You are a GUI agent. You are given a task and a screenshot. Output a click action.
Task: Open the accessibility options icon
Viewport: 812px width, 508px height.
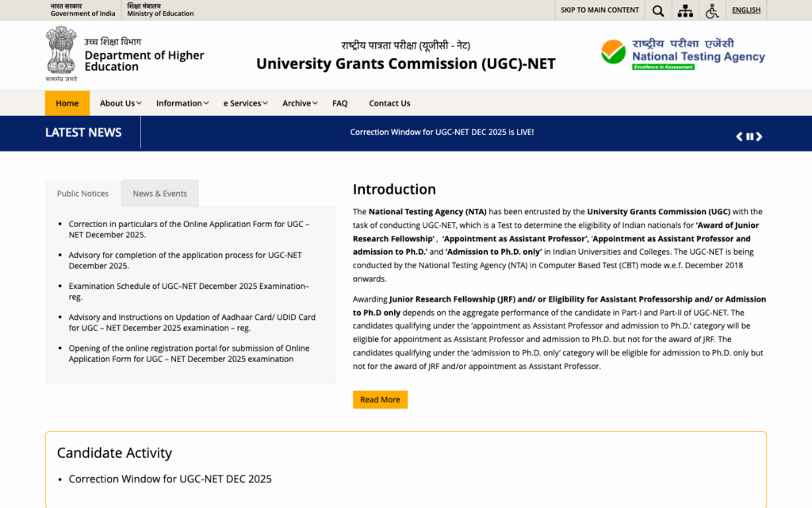712,10
